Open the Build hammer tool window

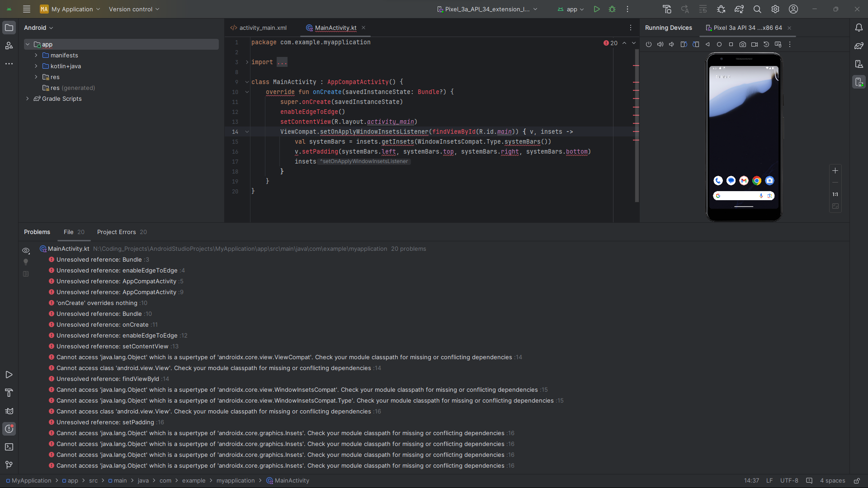tap(9, 393)
